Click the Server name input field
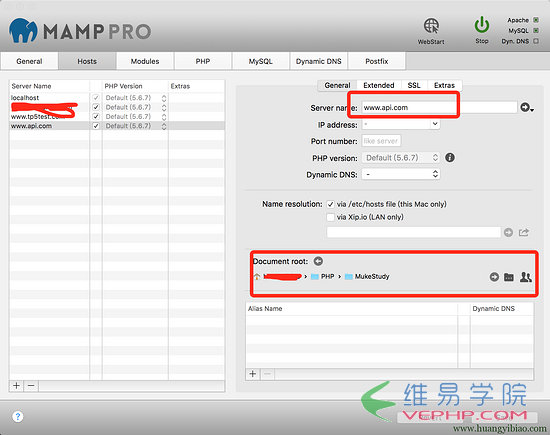Viewport: 550px width, 435px height. (439, 108)
